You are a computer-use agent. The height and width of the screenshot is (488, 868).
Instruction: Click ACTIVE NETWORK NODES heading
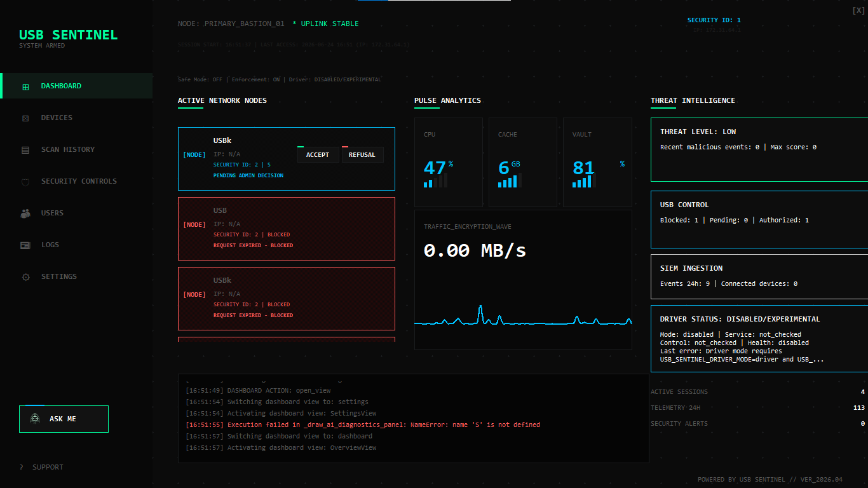click(x=222, y=101)
